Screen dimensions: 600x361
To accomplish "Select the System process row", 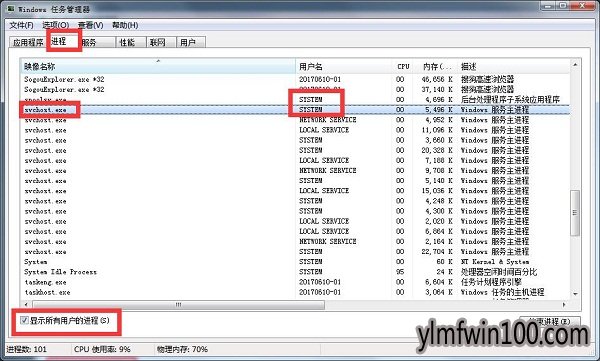I will pyautogui.click(x=295, y=262).
